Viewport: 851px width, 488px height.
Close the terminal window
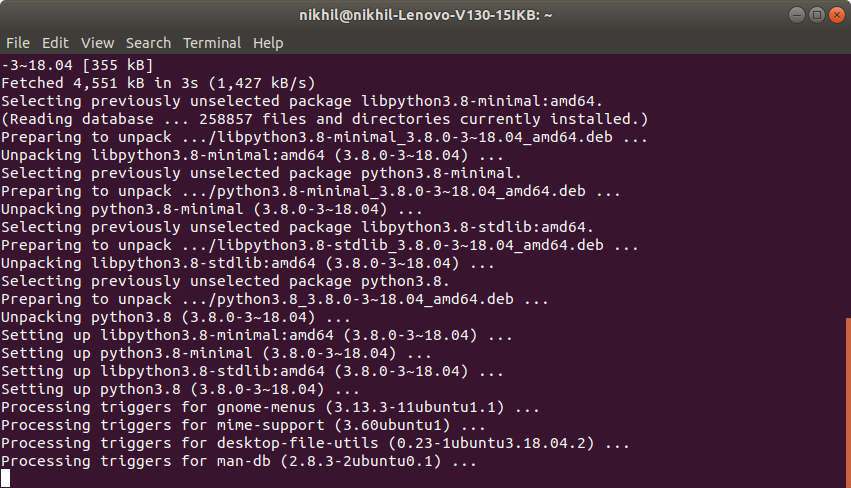[836, 14]
